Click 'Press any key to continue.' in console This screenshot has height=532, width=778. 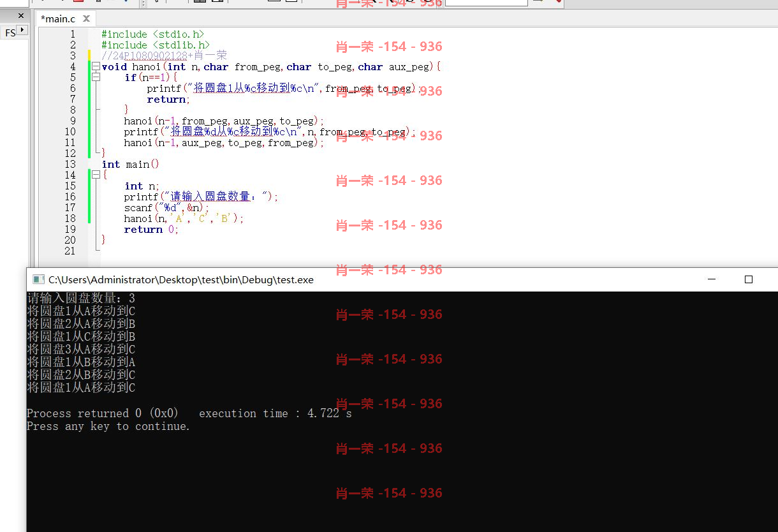[108, 426]
